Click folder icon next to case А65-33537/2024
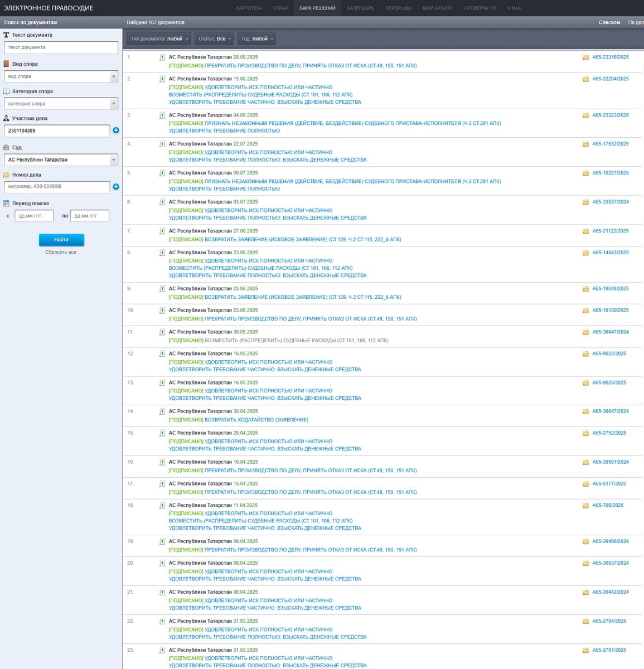Screen dimensions: 644x669 [x=585, y=202]
